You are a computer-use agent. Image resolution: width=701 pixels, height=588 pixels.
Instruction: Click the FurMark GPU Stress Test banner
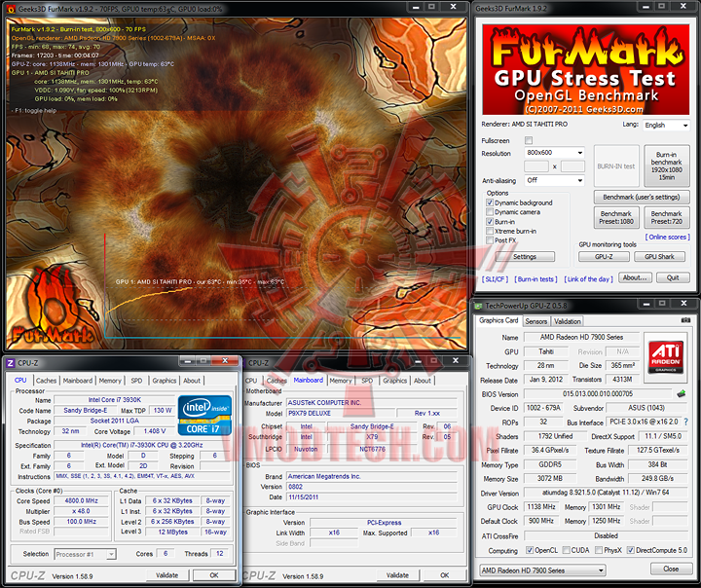tap(586, 70)
